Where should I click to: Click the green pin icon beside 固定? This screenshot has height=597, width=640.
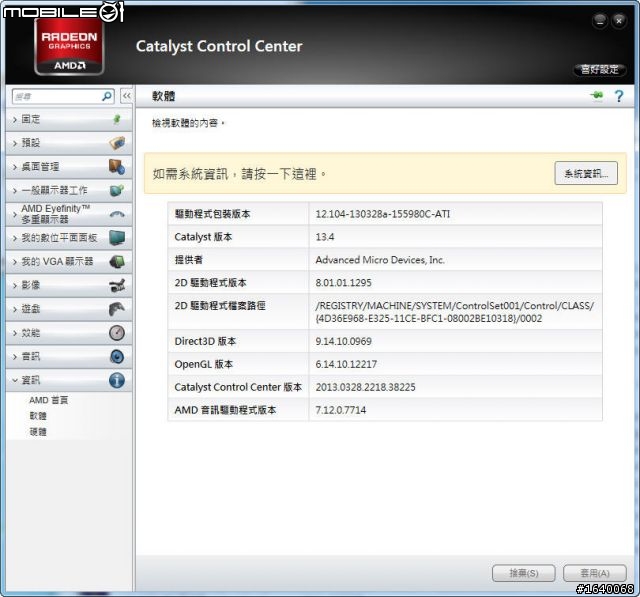[117, 119]
